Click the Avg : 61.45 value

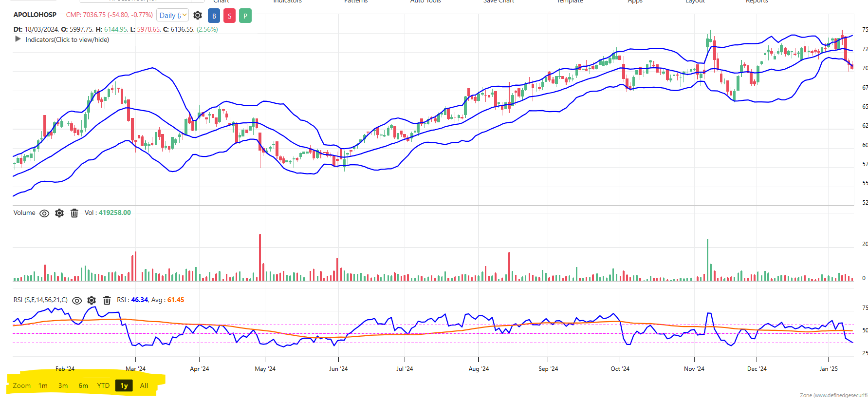[168, 300]
